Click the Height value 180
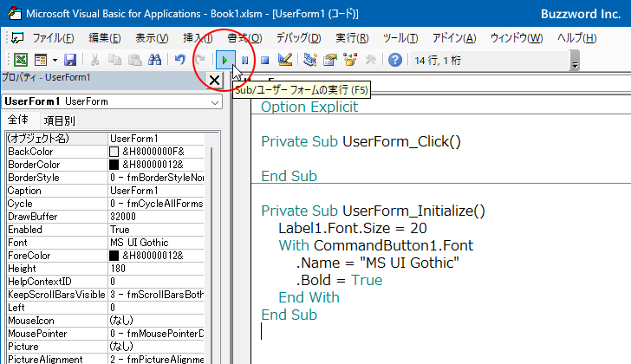Image resolution: width=631 pixels, height=364 pixels. coord(156,269)
